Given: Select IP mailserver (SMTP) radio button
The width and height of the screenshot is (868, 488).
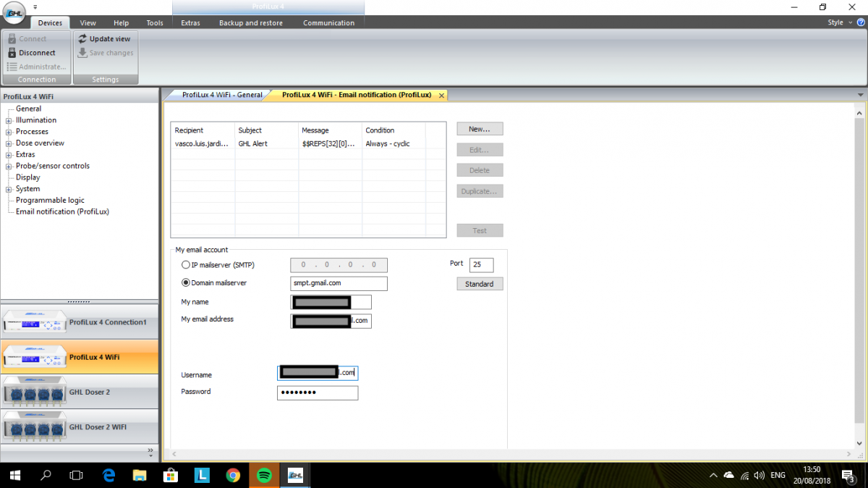Looking at the screenshot, I should coord(186,266).
